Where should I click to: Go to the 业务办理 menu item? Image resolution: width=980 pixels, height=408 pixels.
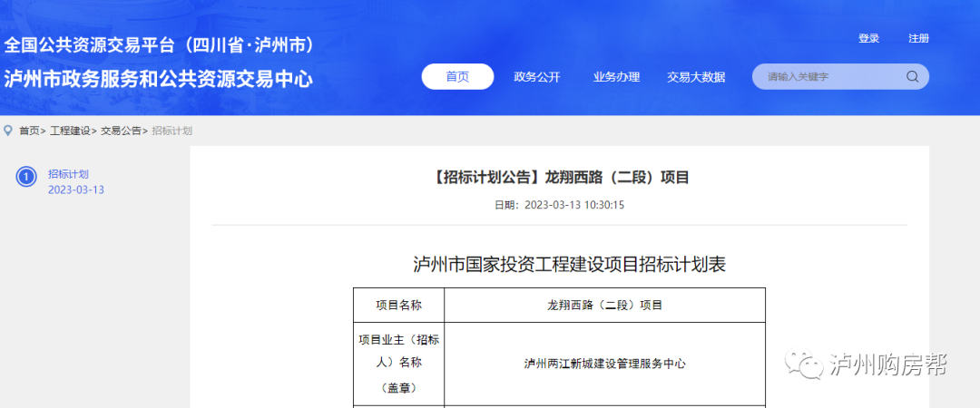pos(616,77)
